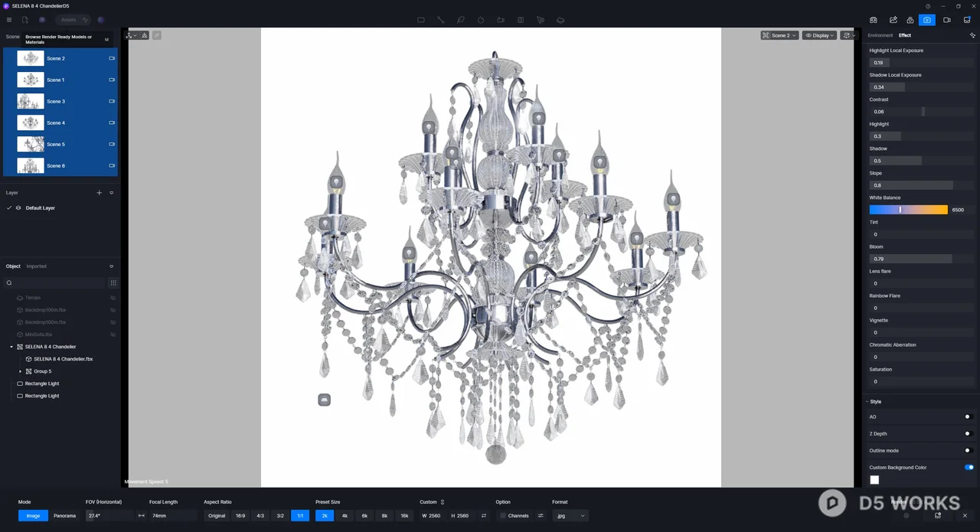Enable the Channels checkbox
This screenshot has height=532, width=980.
coord(503,516)
